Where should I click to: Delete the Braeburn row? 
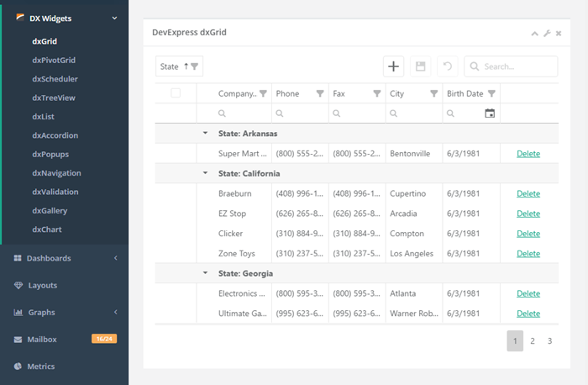[528, 193]
